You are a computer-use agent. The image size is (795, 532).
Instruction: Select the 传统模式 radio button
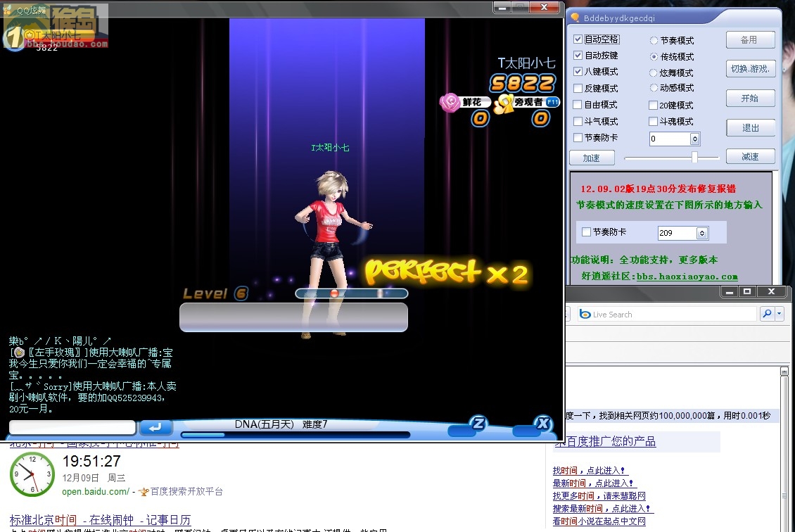click(x=654, y=56)
